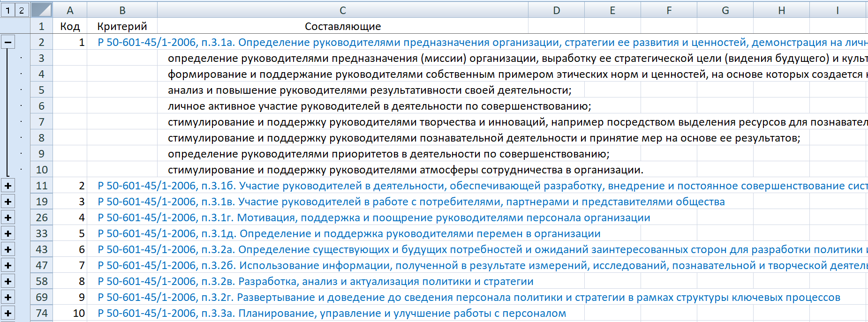Expand the outline group at row 26
This screenshot has height=322, width=868.
click(8, 217)
